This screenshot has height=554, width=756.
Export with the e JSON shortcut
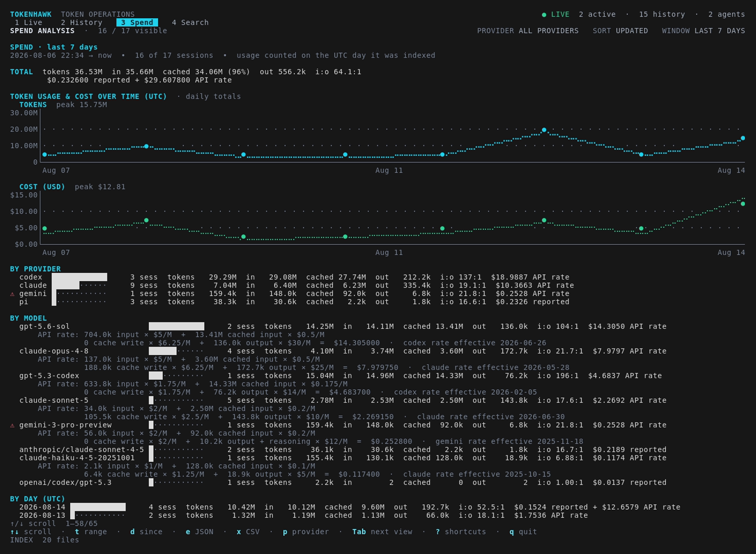coord(200,532)
